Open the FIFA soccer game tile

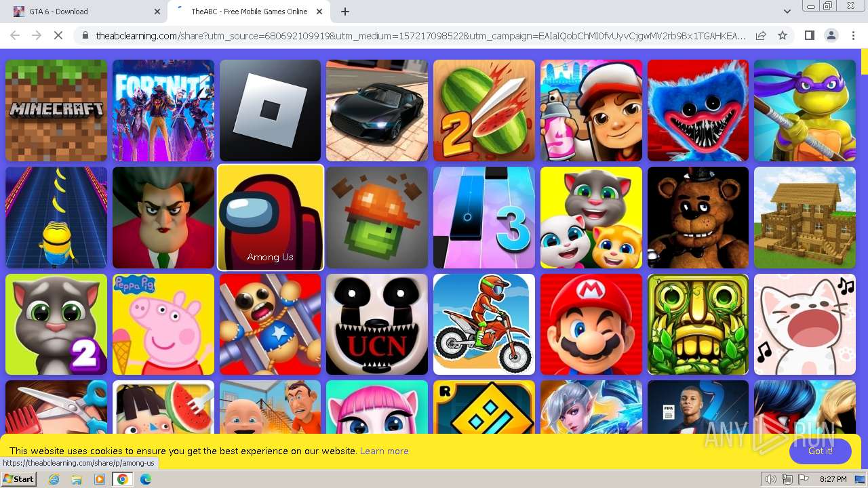pyautogui.click(x=698, y=407)
